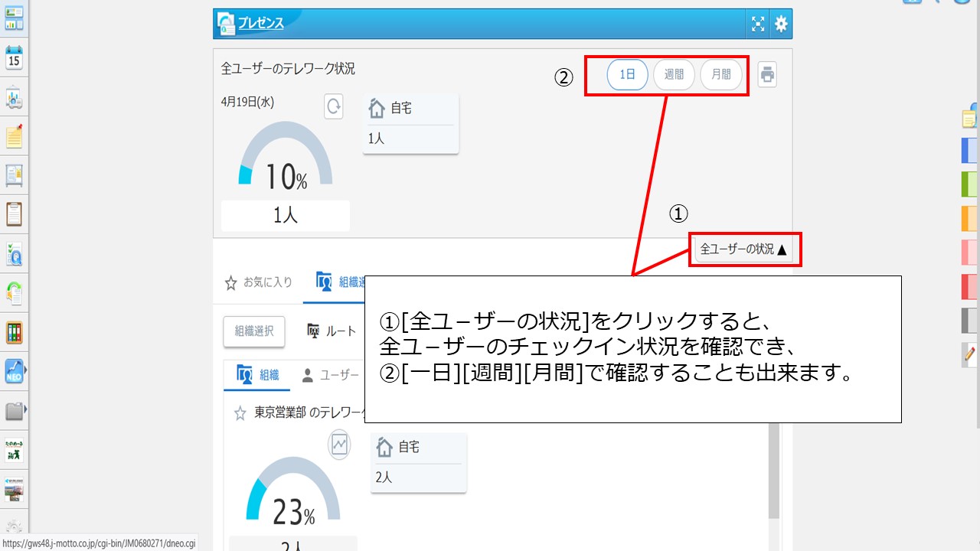Select the ルート organization node
Viewport: 980px width, 551px height.
point(332,331)
